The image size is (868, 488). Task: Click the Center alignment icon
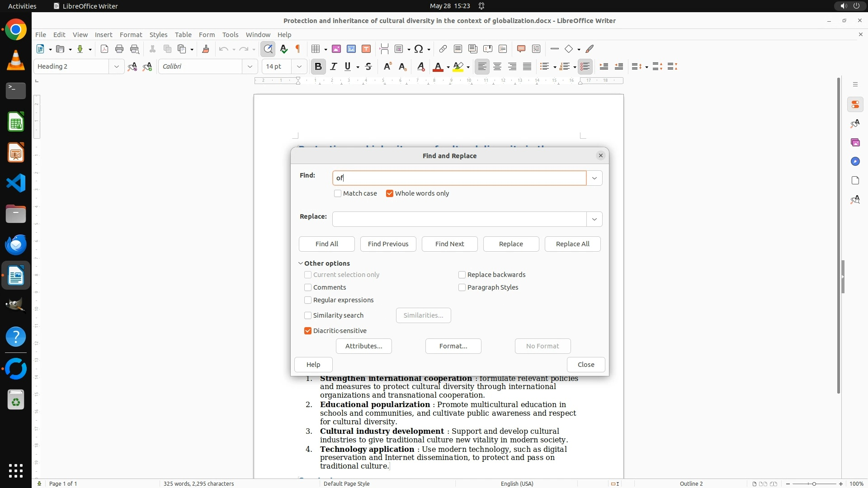pos(497,66)
